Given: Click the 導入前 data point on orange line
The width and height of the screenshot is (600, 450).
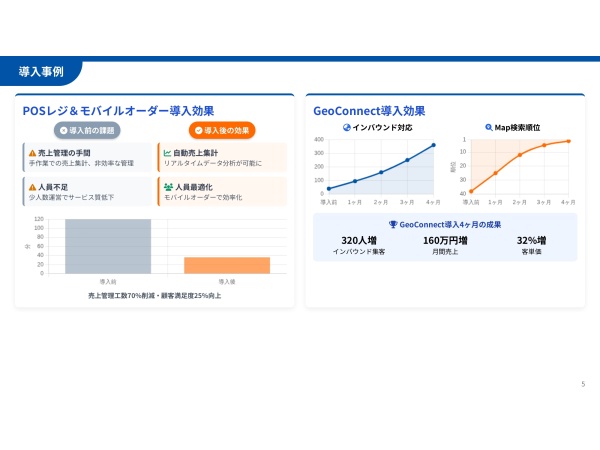Looking at the screenshot, I should point(471,191).
